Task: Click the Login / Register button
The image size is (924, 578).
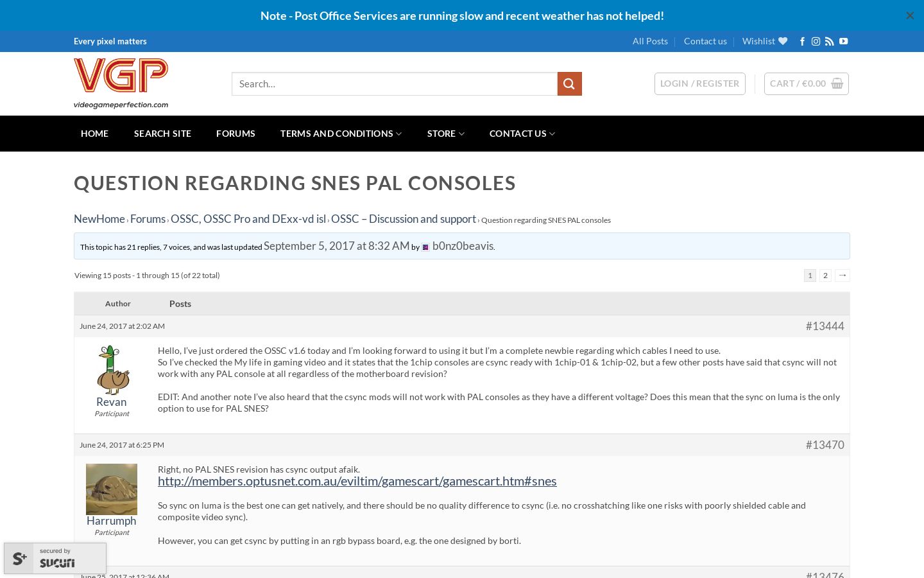Action: tap(699, 83)
